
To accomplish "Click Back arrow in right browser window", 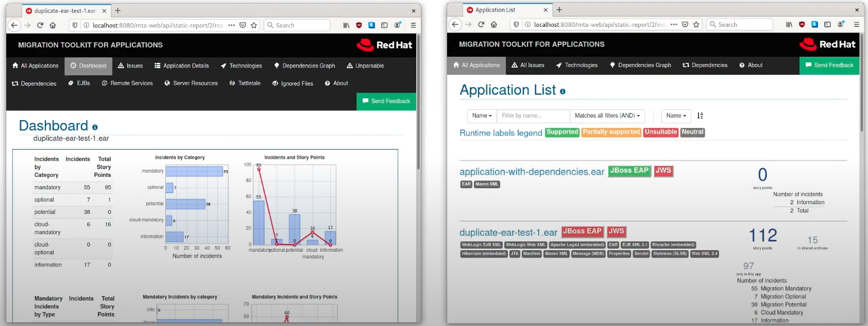I will pyautogui.click(x=455, y=24).
